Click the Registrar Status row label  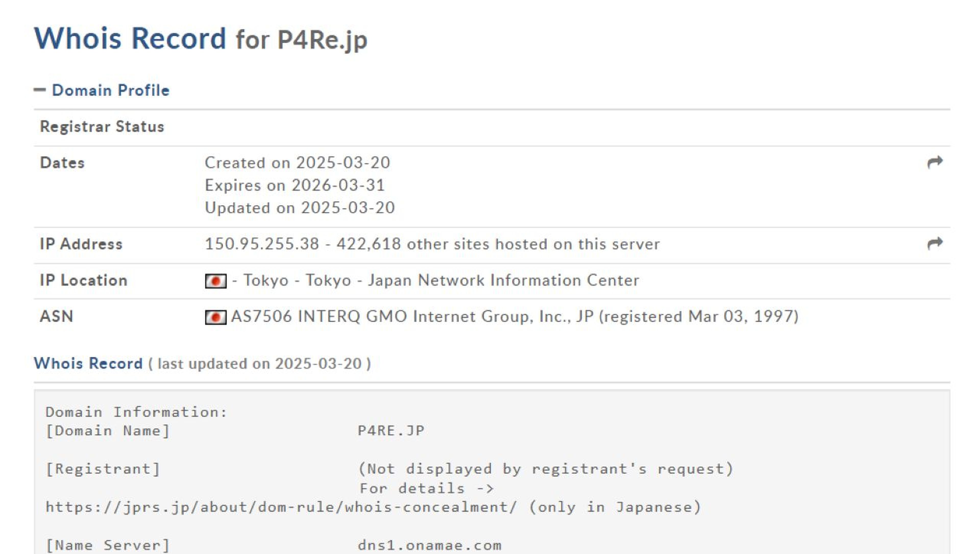pos(102,126)
